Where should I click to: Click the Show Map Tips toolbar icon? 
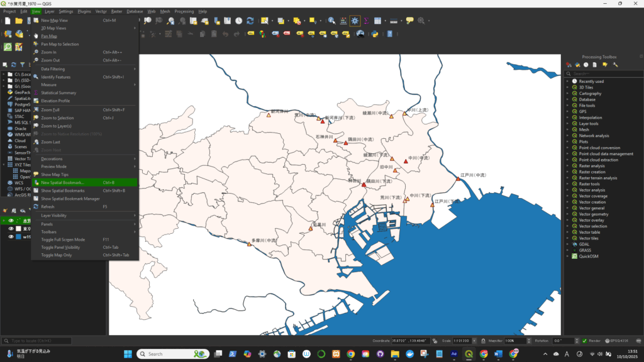click(409, 21)
